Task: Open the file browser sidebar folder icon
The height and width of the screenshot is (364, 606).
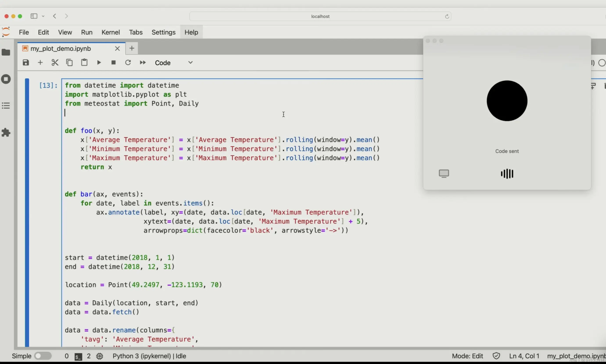Action: click(x=6, y=52)
